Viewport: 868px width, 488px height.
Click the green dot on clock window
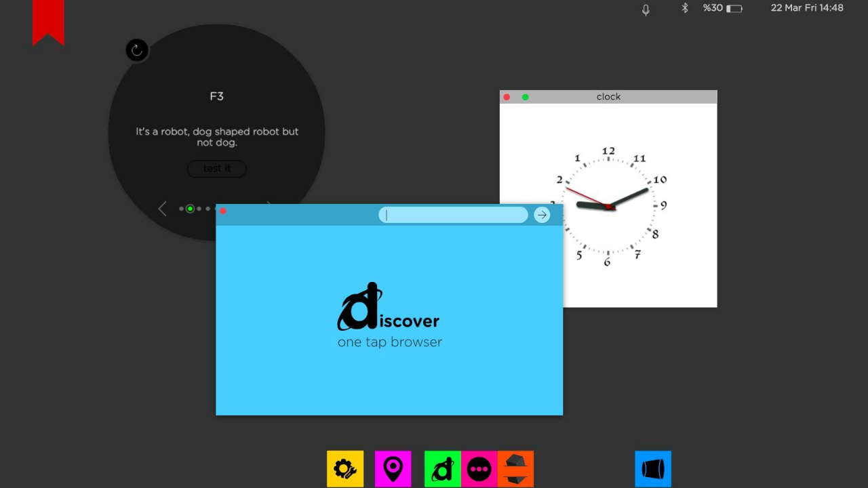pos(525,97)
